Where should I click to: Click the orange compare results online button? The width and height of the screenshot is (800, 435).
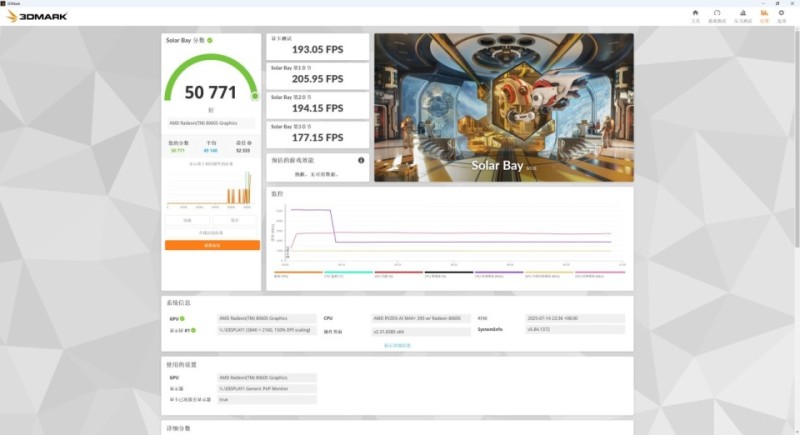(x=212, y=245)
